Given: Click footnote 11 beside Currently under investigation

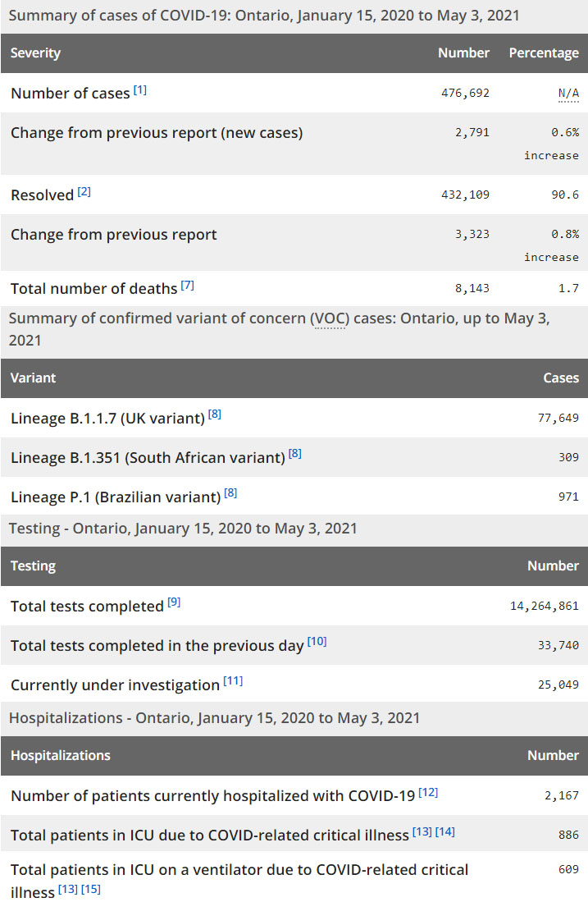Looking at the screenshot, I should pyautogui.click(x=233, y=681).
